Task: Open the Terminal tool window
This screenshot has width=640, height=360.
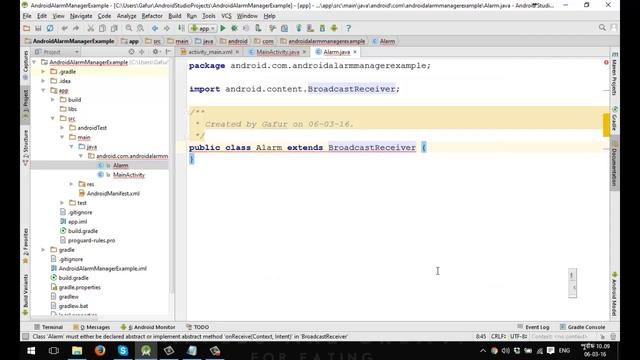Action: coord(49,327)
